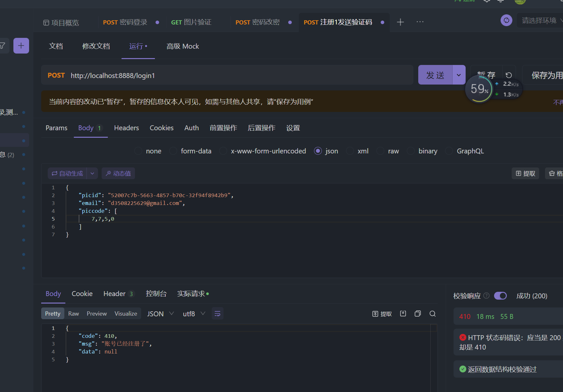563x392 pixels.
Task: Search within the response body icon
Action: [433, 314]
